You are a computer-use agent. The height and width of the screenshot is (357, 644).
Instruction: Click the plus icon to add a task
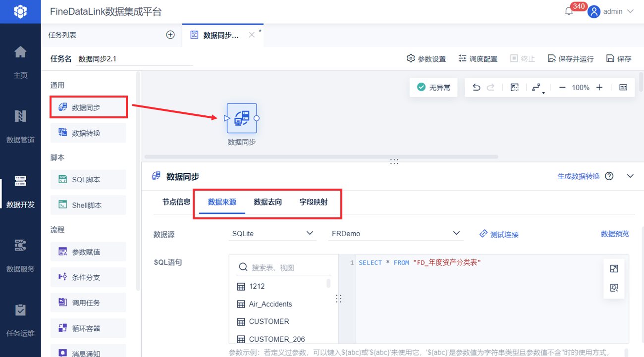click(170, 35)
